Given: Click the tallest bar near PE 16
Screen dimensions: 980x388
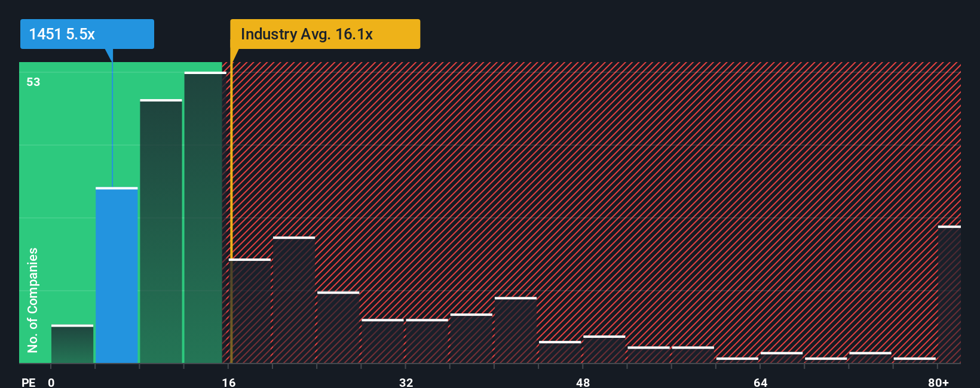Looking at the screenshot, I should (x=205, y=217).
